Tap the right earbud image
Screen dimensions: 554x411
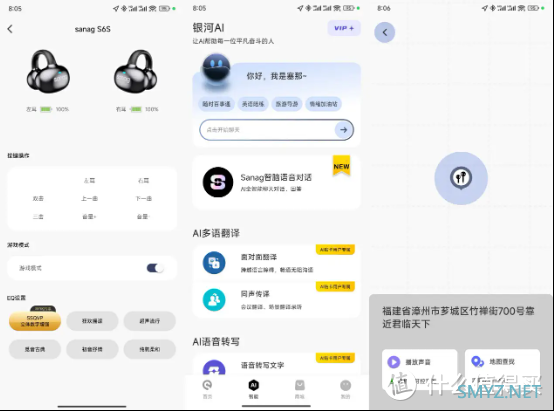pyautogui.click(x=135, y=72)
